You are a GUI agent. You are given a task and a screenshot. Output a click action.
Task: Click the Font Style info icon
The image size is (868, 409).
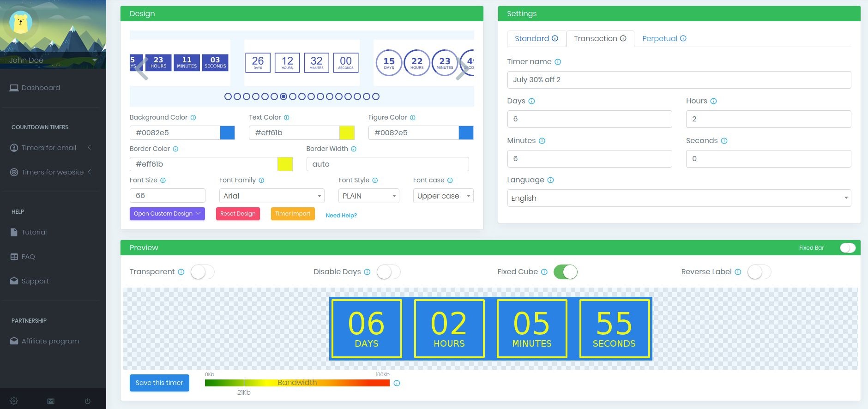[x=375, y=180]
